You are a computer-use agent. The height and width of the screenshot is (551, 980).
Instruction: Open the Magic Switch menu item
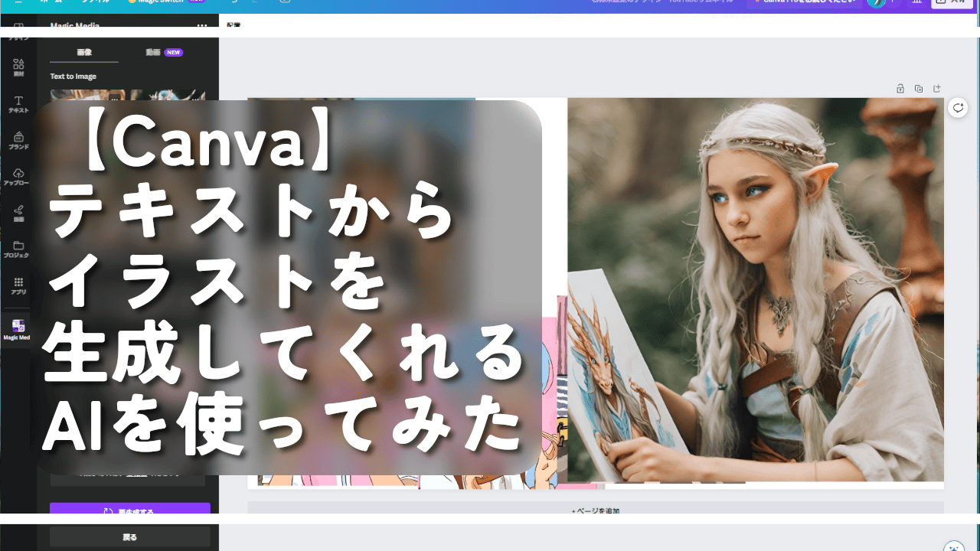[166, 2]
